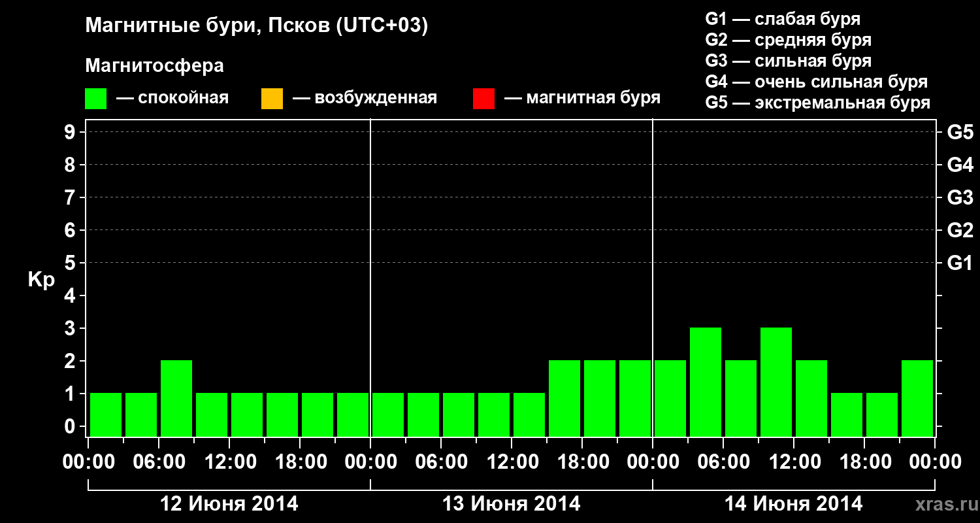Click the right-axis label 'G2'

click(960, 230)
